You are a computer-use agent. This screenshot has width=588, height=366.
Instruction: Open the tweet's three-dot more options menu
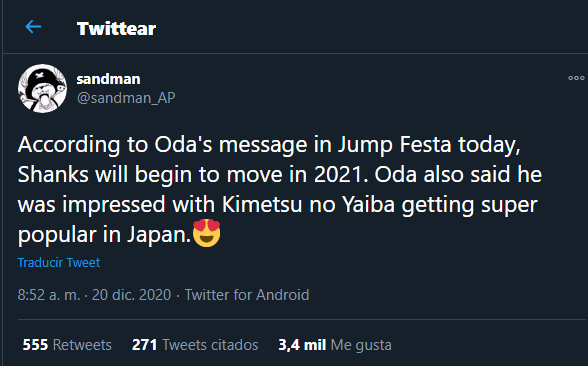pyautogui.click(x=576, y=78)
